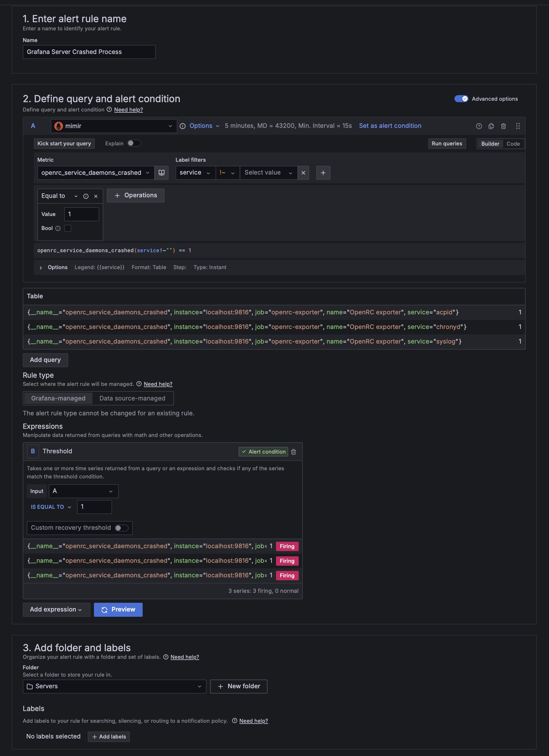Click Run queries button

click(x=447, y=143)
